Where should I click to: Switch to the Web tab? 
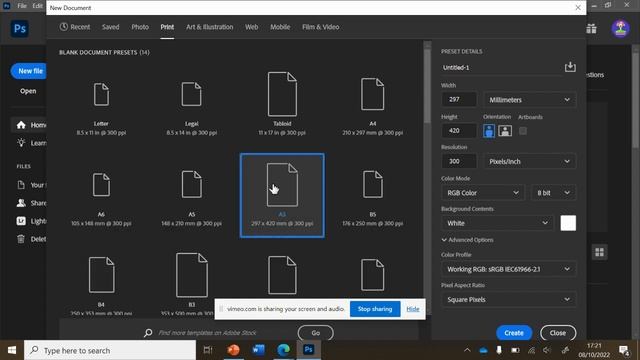point(251,27)
